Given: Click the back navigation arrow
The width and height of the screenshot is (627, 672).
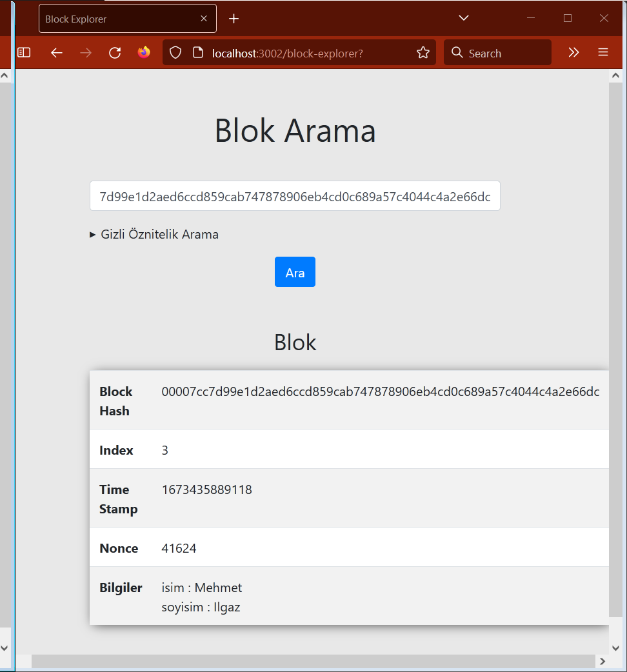Looking at the screenshot, I should point(56,53).
